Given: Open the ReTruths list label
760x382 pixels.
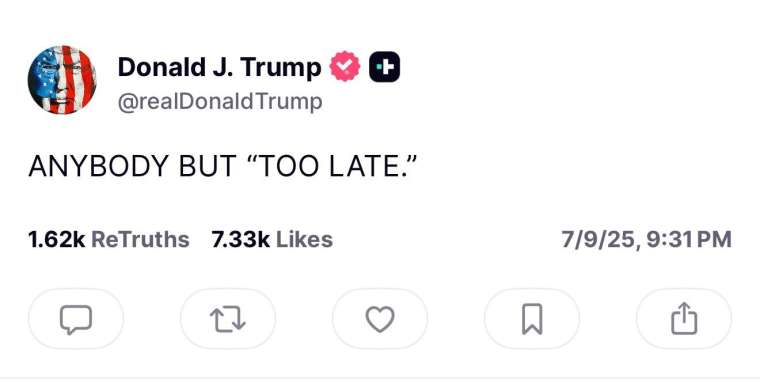Looking at the screenshot, I should tap(140, 239).
